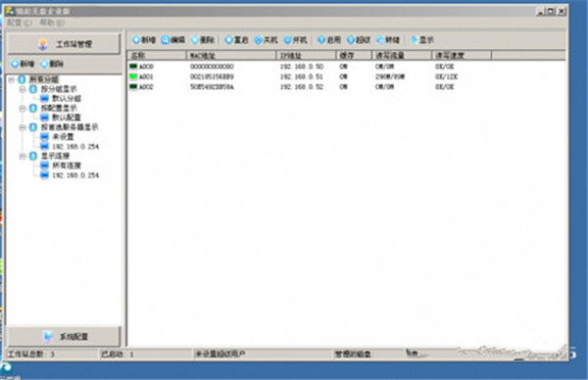This screenshot has width=588, height=380.
Task: Click 启用 (enable) toolbar icon
Action: tap(329, 40)
